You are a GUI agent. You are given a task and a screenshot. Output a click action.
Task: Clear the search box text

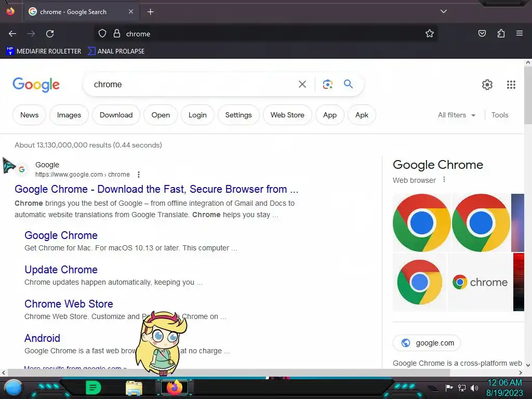[x=302, y=84]
